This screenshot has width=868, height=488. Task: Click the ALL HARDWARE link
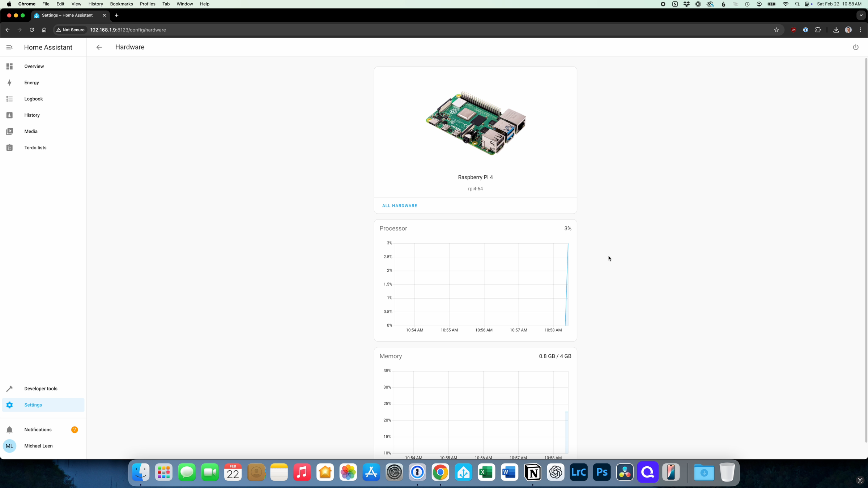(x=399, y=206)
